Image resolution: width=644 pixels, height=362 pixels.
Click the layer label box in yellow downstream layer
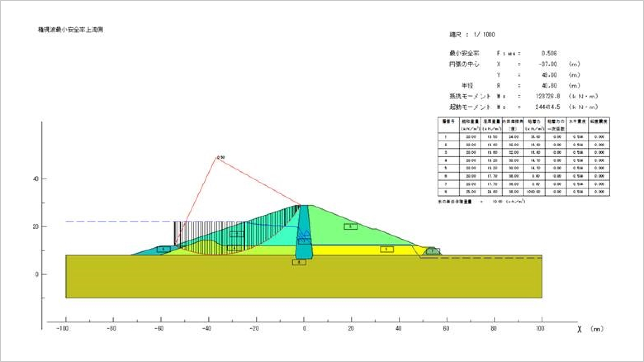coord(386,249)
